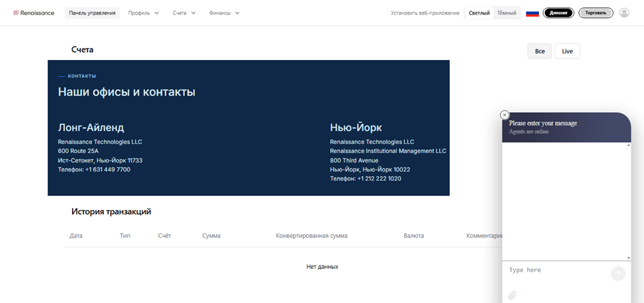Expand the Профиль dropdown menu
Image resolution: width=644 pixels, height=303 pixels.
(143, 13)
